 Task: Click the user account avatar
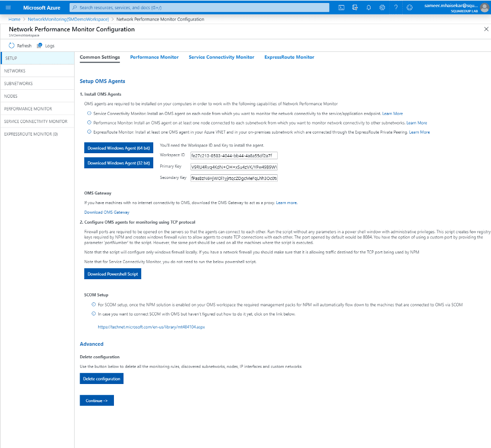(x=484, y=8)
